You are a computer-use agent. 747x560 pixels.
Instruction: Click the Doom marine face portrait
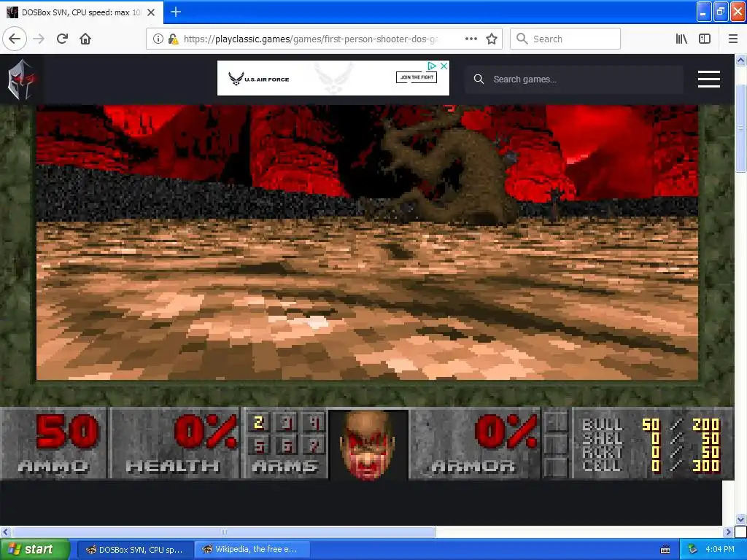point(368,445)
